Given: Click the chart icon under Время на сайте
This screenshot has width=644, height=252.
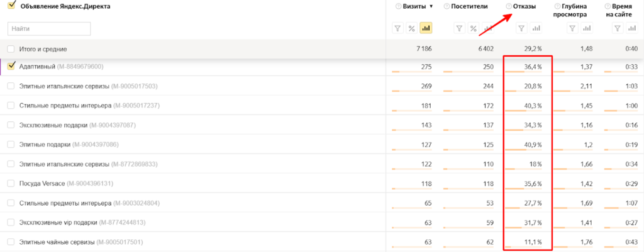Looking at the screenshot, I should click(x=632, y=28).
